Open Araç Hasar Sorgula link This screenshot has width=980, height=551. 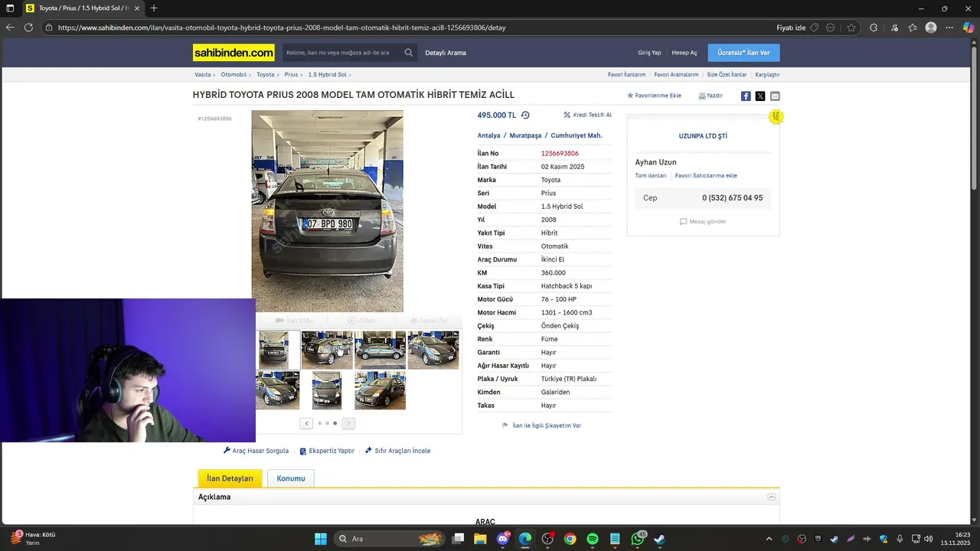click(x=256, y=451)
